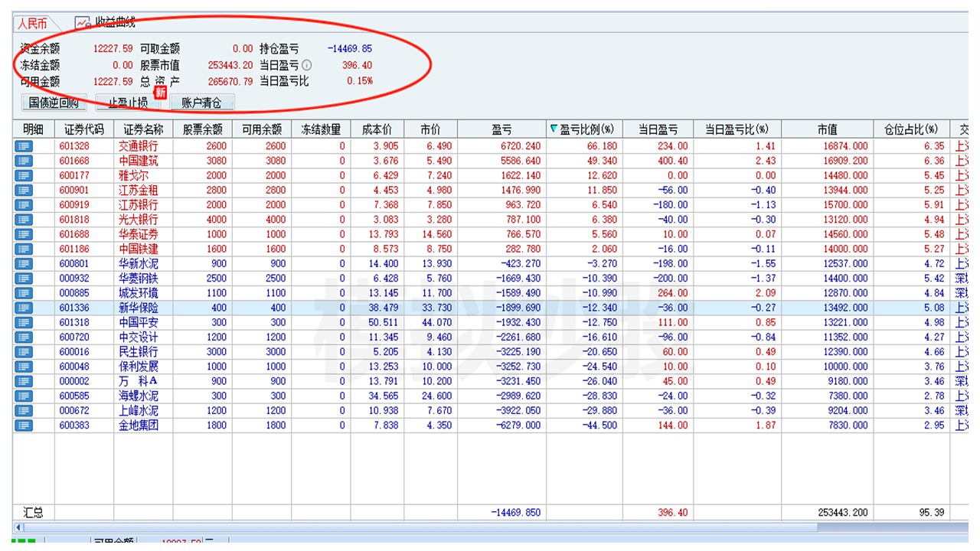Select stock code 601328

point(74,146)
